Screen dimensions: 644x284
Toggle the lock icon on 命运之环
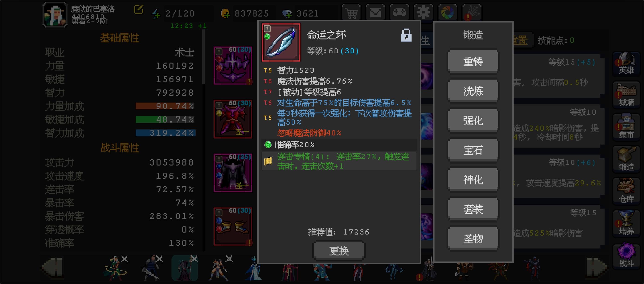click(x=406, y=35)
